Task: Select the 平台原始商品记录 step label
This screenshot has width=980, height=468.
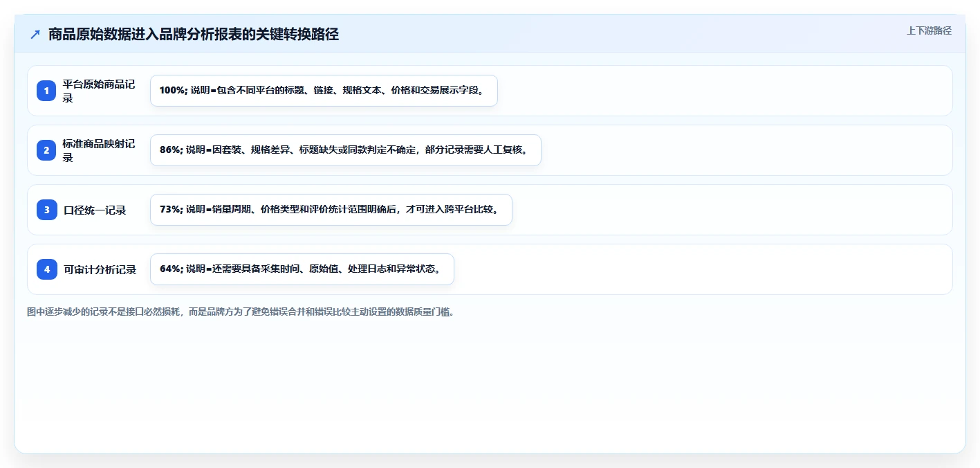Action: pos(99,91)
